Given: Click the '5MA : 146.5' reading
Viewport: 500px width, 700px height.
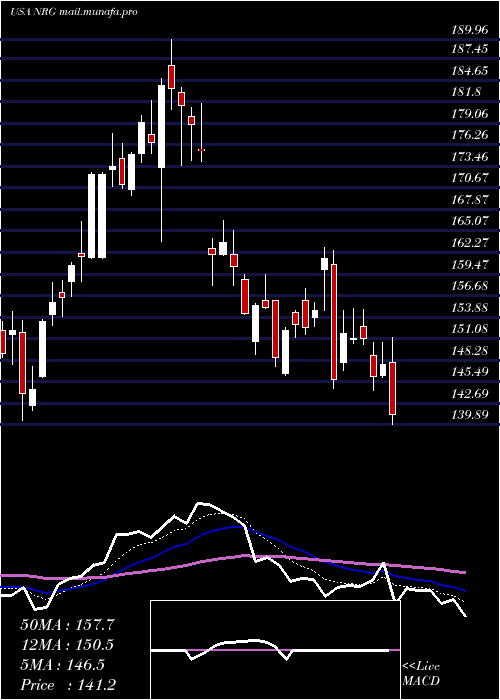Looking at the screenshot, I should pos(62,665).
